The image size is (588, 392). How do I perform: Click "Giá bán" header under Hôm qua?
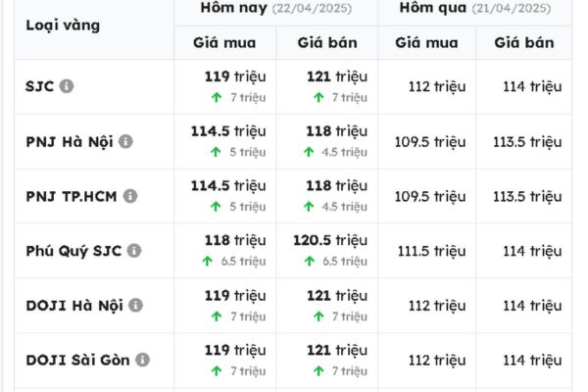click(x=524, y=42)
